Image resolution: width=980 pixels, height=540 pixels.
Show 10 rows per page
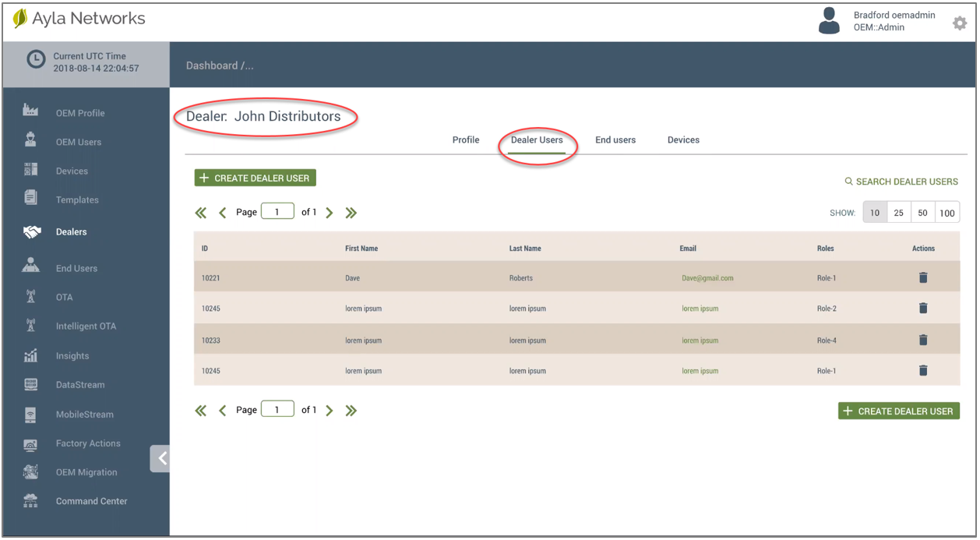875,213
